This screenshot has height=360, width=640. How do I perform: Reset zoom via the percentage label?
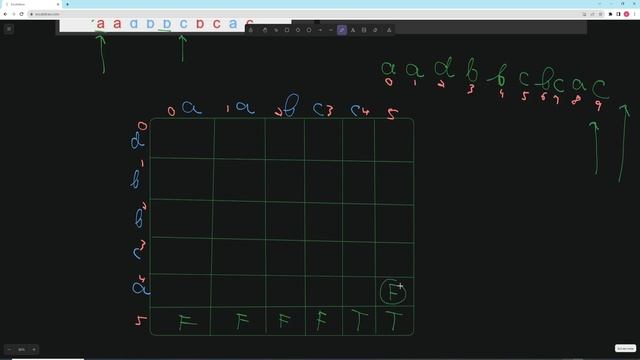click(x=22, y=349)
